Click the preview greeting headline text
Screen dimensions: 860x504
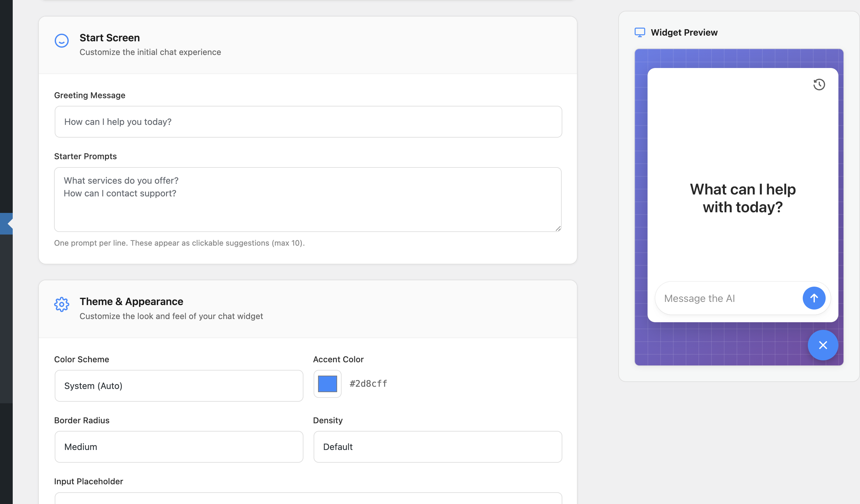click(x=743, y=198)
